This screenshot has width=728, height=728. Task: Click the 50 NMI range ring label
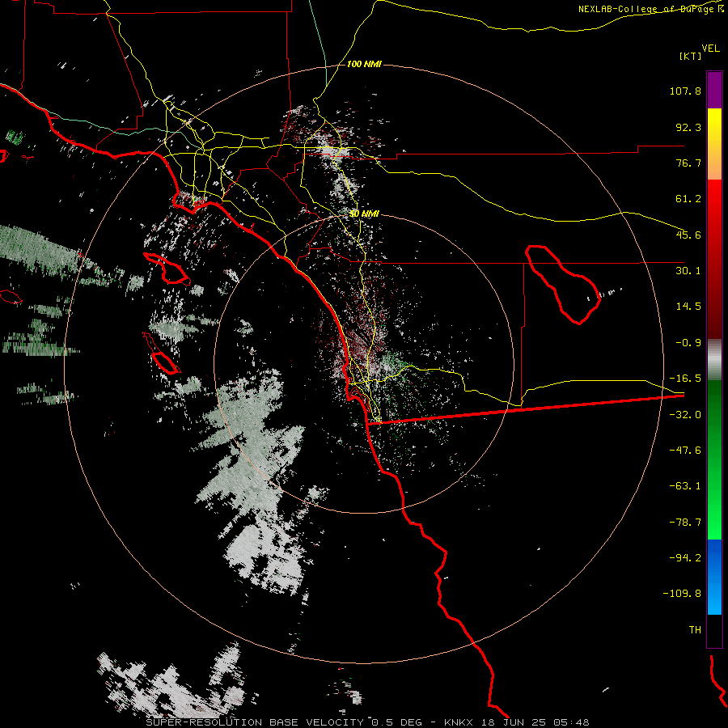click(x=364, y=214)
